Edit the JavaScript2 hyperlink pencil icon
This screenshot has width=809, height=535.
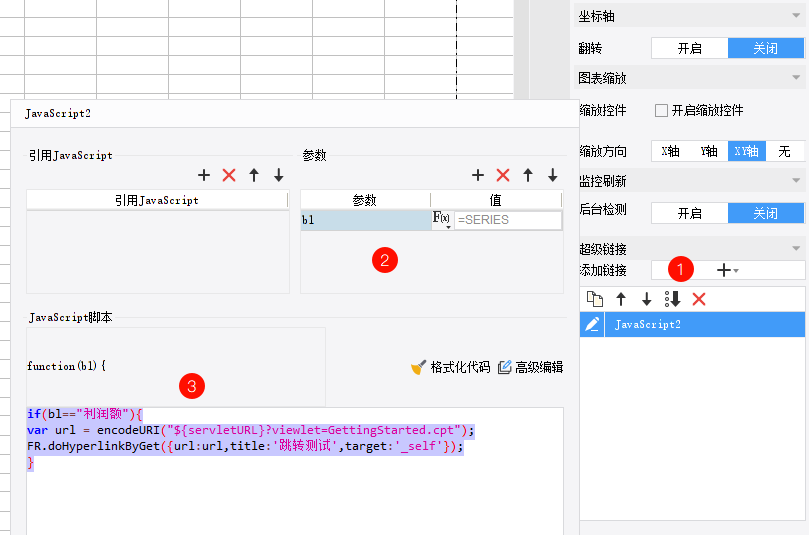[592, 324]
